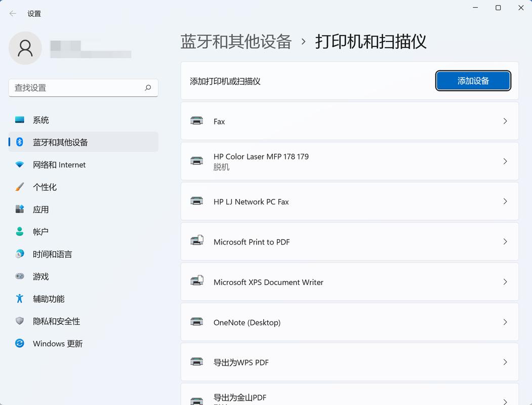
Task: Select the 游戏 gamepad icon
Action: coord(19,276)
